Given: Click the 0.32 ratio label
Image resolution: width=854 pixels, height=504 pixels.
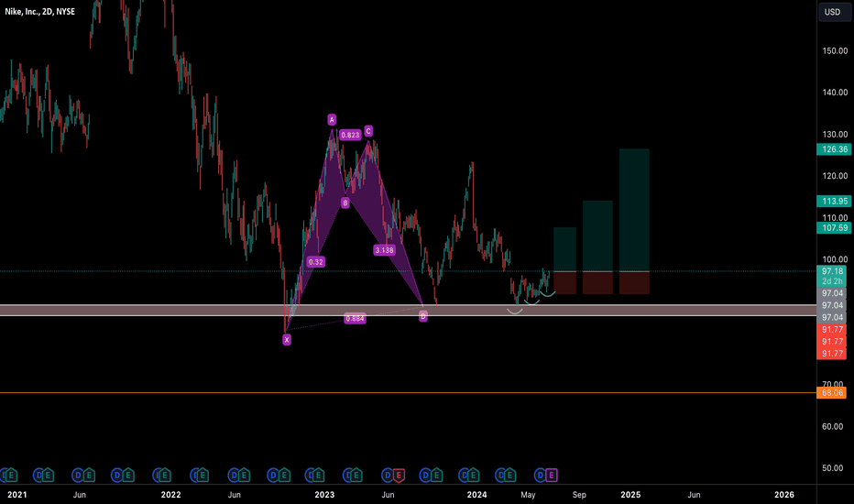Looking at the screenshot, I should click(x=316, y=262).
